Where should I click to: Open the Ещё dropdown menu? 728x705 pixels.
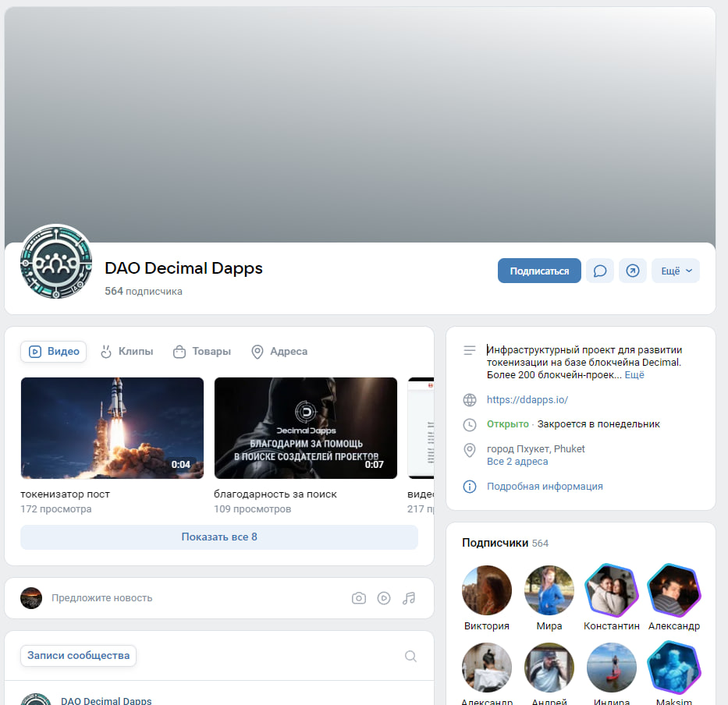click(676, 271)
